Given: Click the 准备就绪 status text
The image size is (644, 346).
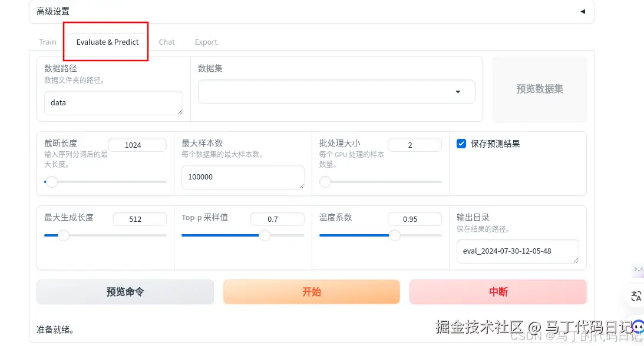Looking at the screenshot, I should [55, 330].
